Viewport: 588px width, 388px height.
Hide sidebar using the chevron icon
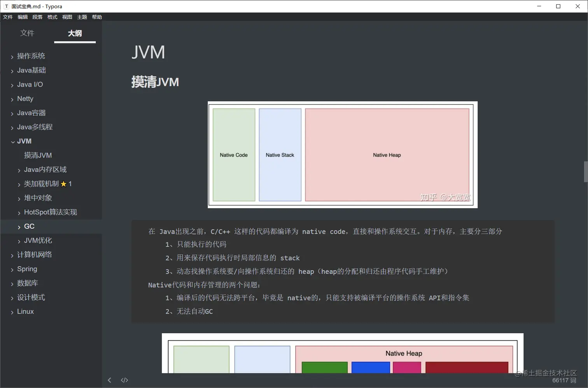[109, 380]
